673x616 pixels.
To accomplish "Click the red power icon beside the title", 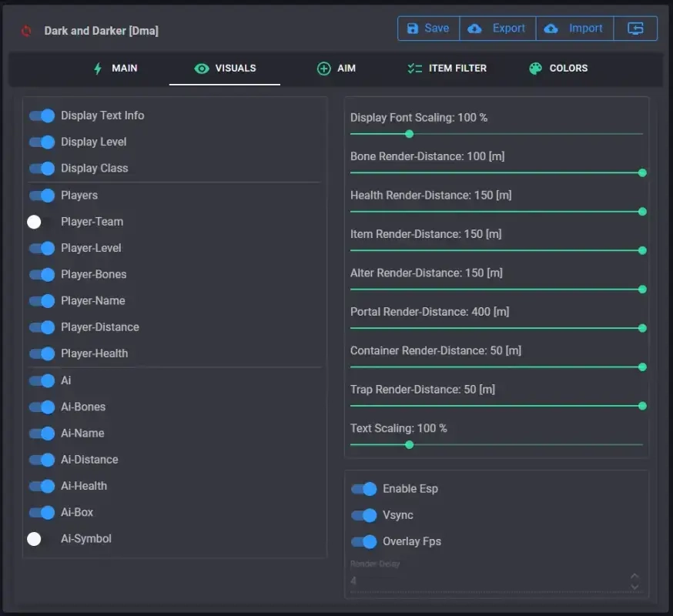I will [x=27, y=32].
